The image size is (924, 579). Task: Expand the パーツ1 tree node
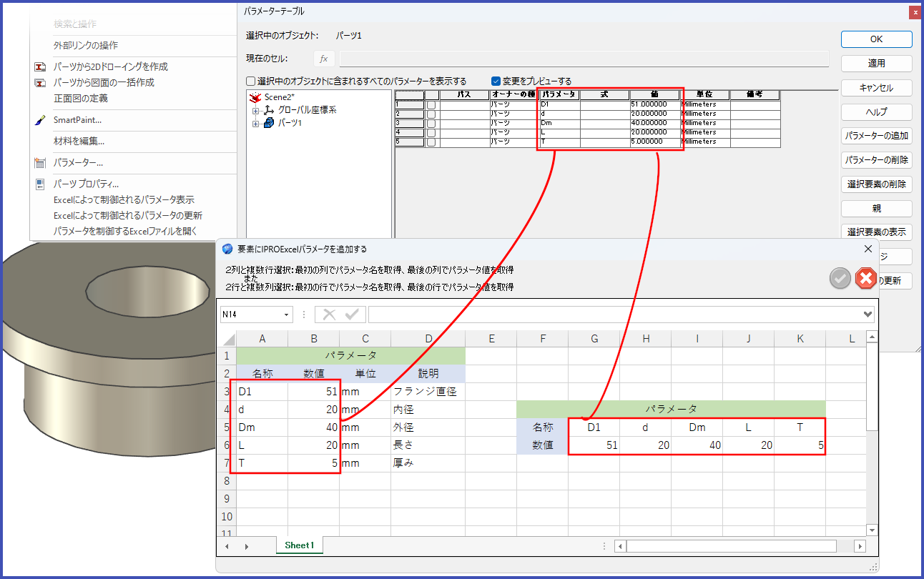click(255, 124)
